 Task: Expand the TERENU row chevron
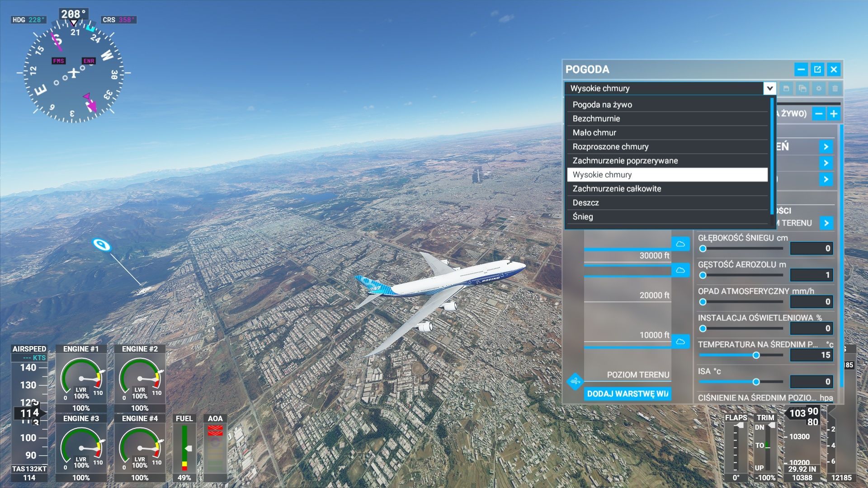(826, 223)
